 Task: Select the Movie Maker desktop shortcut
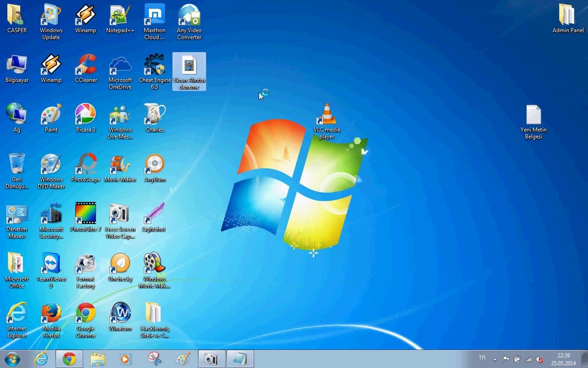coord(120,168)
